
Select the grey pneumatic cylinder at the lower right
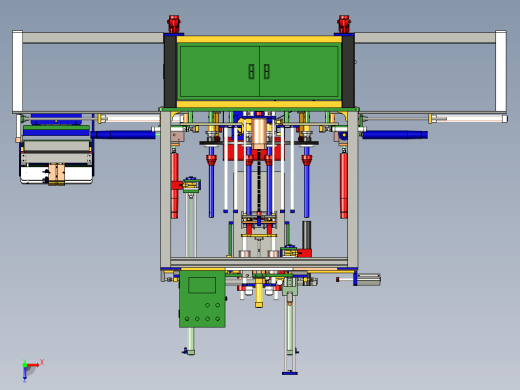(367, 280)
